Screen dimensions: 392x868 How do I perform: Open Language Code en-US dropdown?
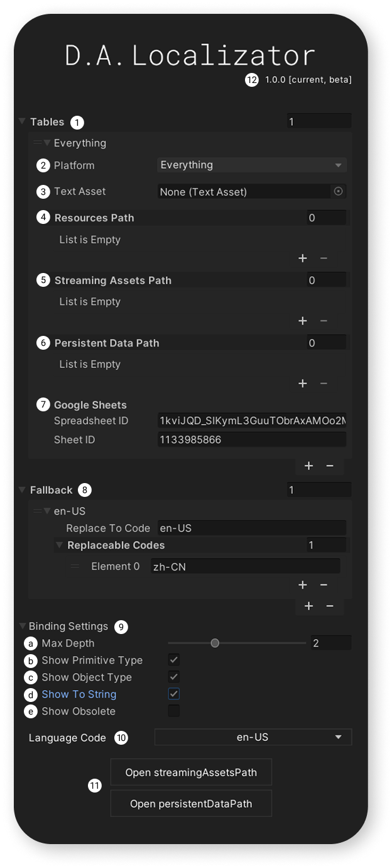point(253,737)
